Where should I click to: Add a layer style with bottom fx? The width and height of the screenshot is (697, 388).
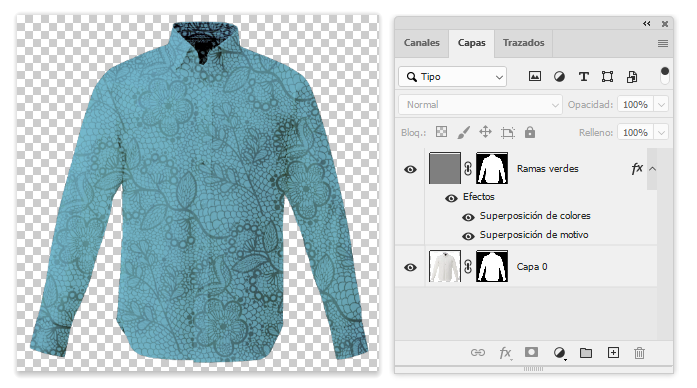pyautogui.click(x=505, y=353)
